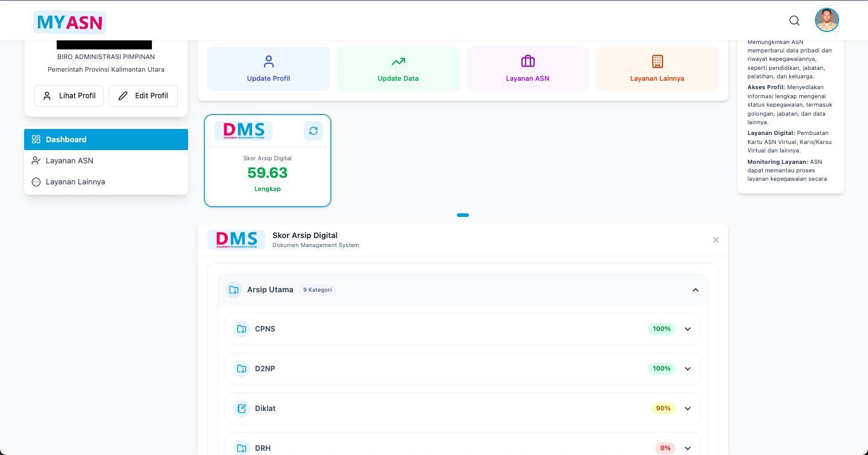The height and width of the screenshot is (455, 868).
Task: Select Layanan Lainnya in sidebar
Action: point(75,182)
